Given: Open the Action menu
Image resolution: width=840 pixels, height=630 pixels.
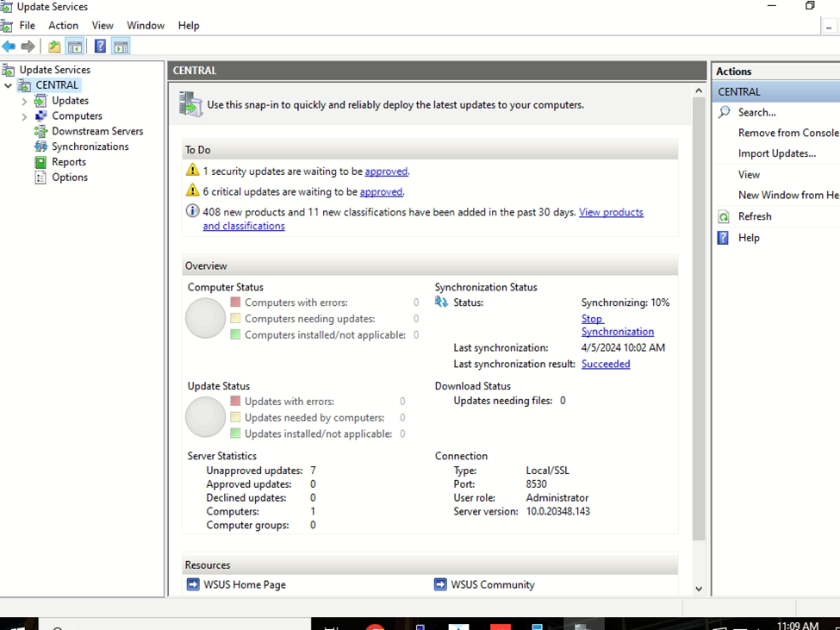Looking at the screenshot, I should [x=63, y=26].
